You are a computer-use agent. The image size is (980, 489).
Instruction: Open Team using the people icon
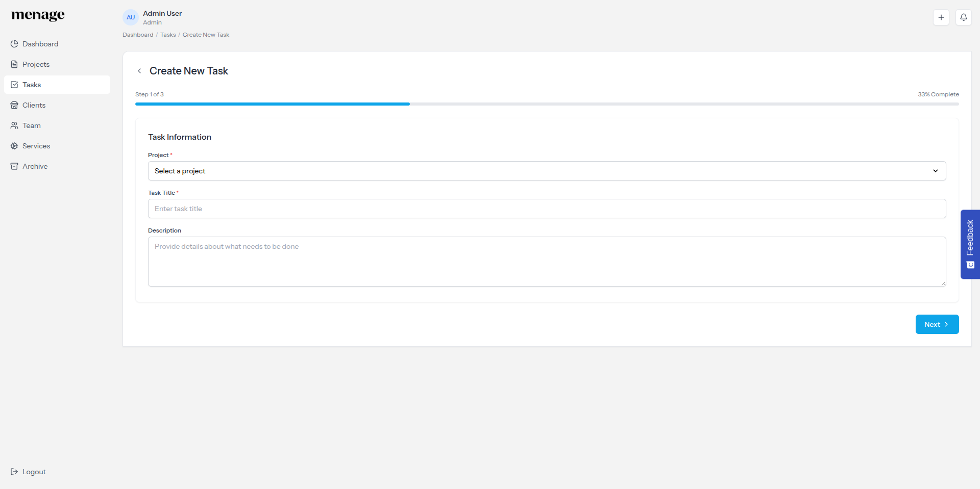point(14,125)
